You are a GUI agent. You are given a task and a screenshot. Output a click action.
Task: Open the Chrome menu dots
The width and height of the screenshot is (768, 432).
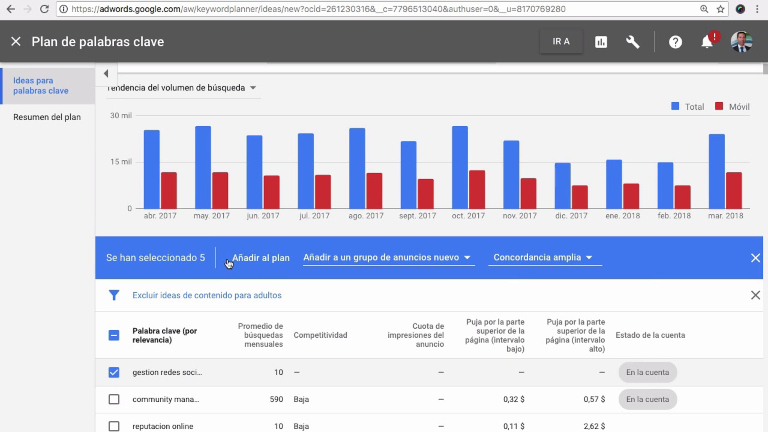[757, 9]
